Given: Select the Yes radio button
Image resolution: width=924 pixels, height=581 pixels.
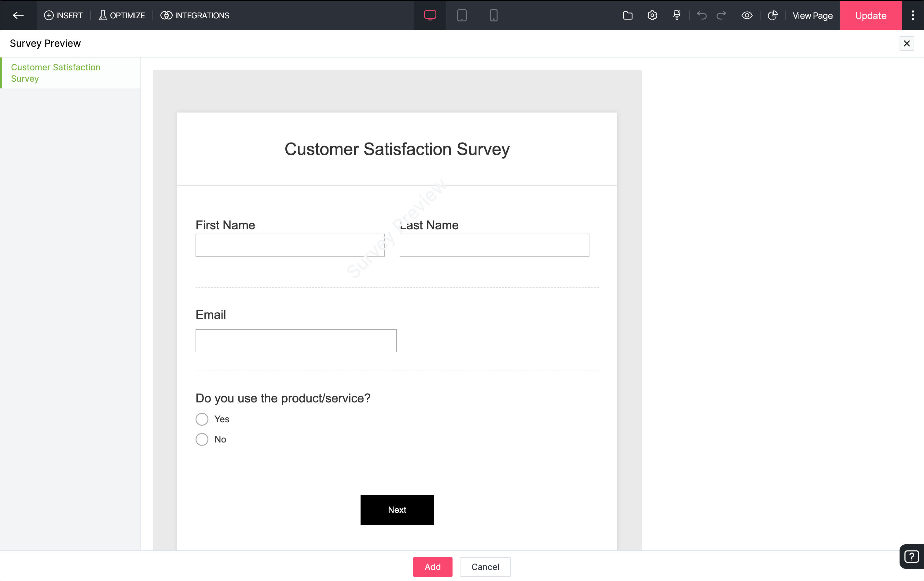Looking at the screenshot, I should [x=202, y=419].
